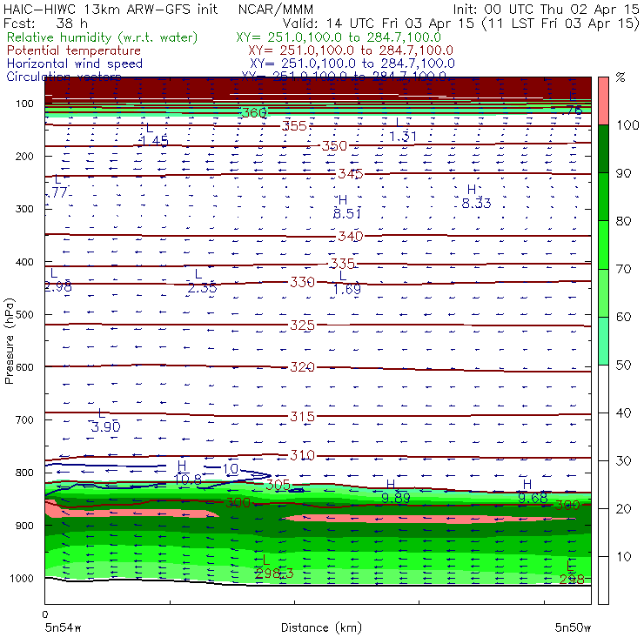The image size is (644, 644).
Task: Click the wind speed minimum value 2.35
Action: coord(203,288)
